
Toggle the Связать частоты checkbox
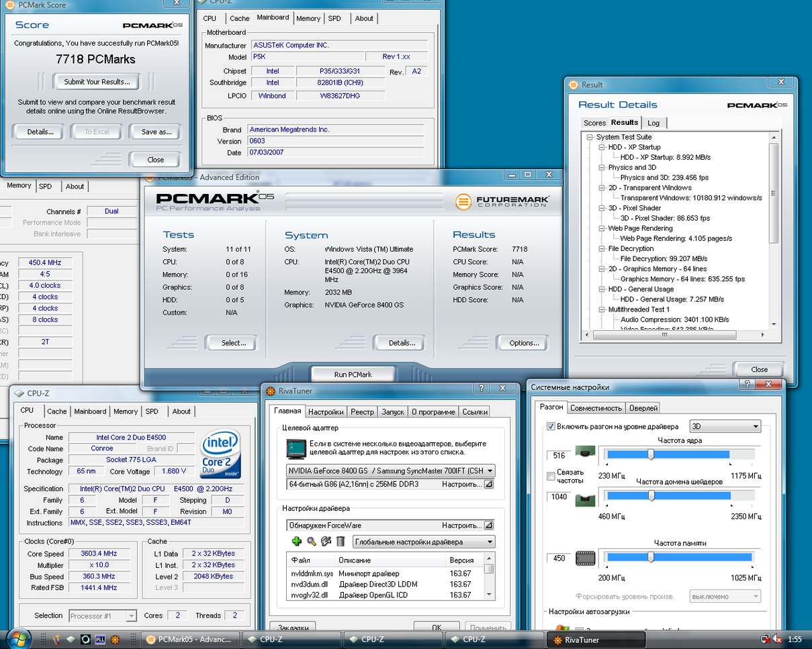tap(551, 477)
